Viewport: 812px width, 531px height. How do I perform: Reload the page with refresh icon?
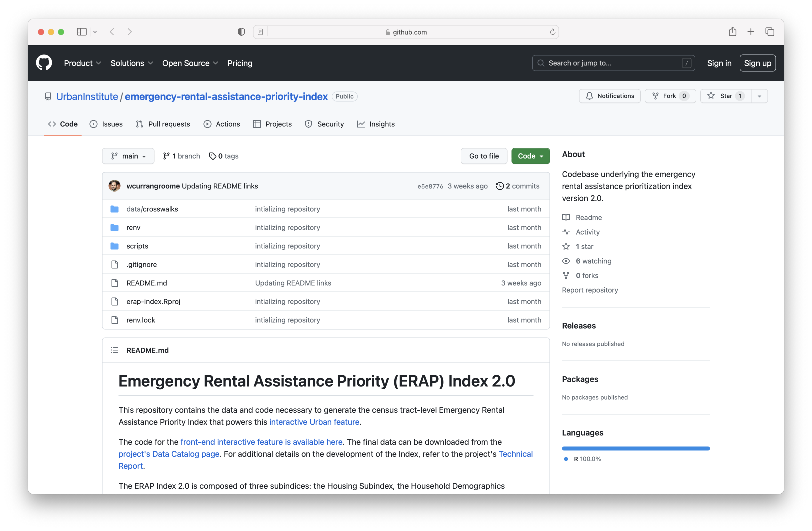pyautogui.click(x=552, y=32)
